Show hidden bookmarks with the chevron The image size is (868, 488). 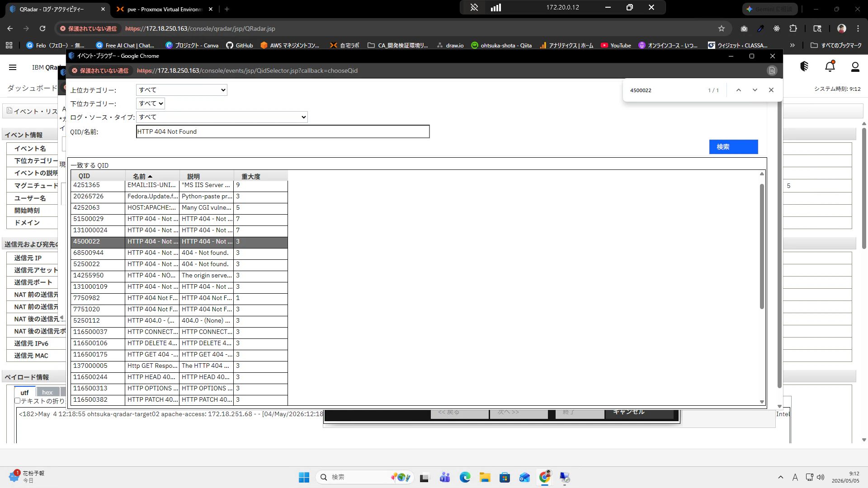coord(792,45)
